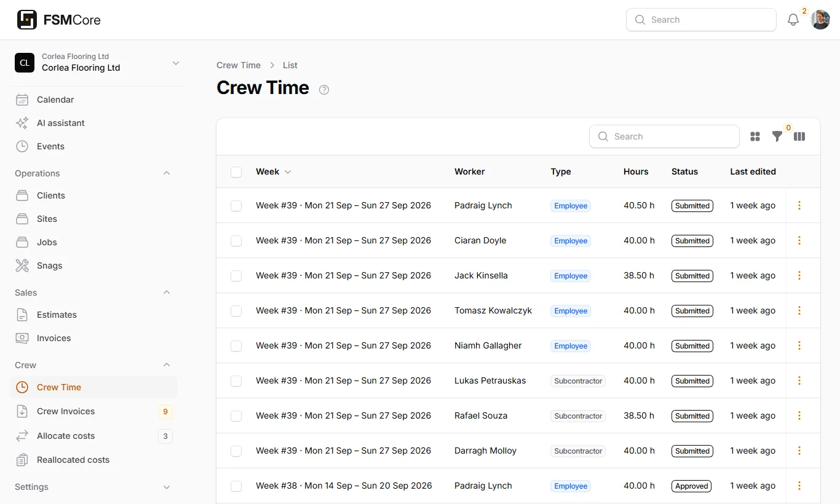Switch to grid view layout

pos(755,136)
